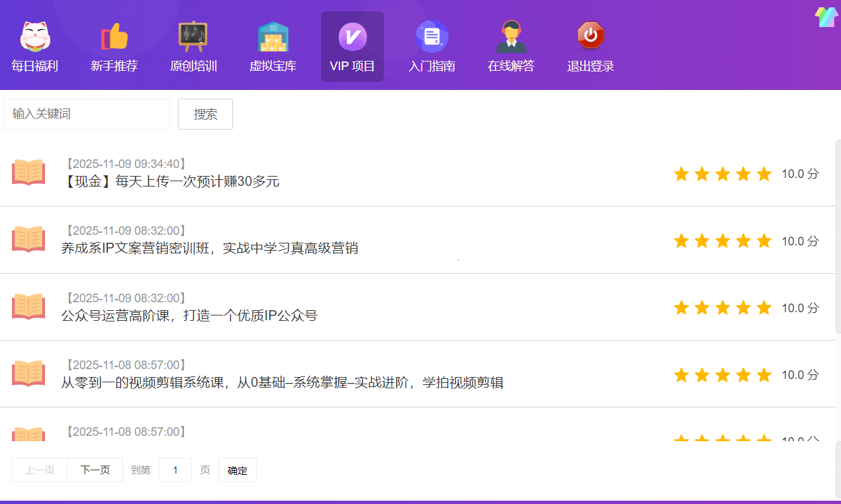Click the book icon next to 公众号运营高阶课
The height and width of the screenshot is (504, 841).
pos(28,306)
